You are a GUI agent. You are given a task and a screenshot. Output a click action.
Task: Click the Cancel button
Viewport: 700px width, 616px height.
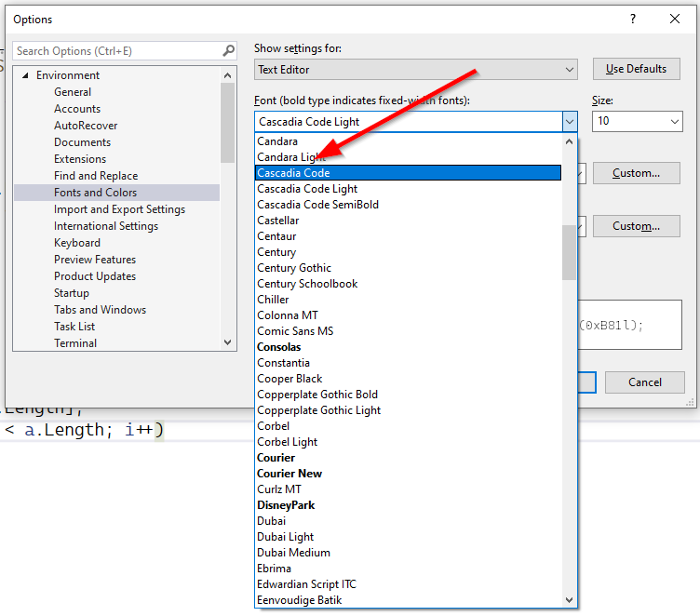645,382
